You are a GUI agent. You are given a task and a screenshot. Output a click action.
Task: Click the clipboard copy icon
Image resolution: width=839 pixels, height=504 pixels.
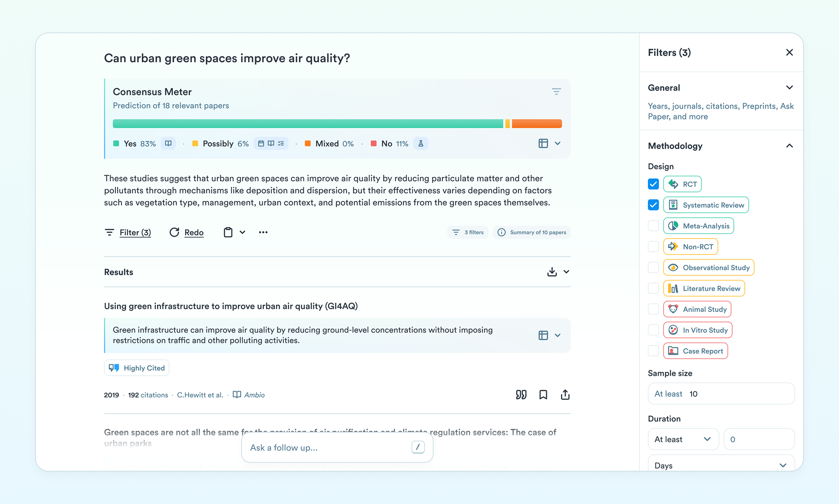click(x=228, y=232)
